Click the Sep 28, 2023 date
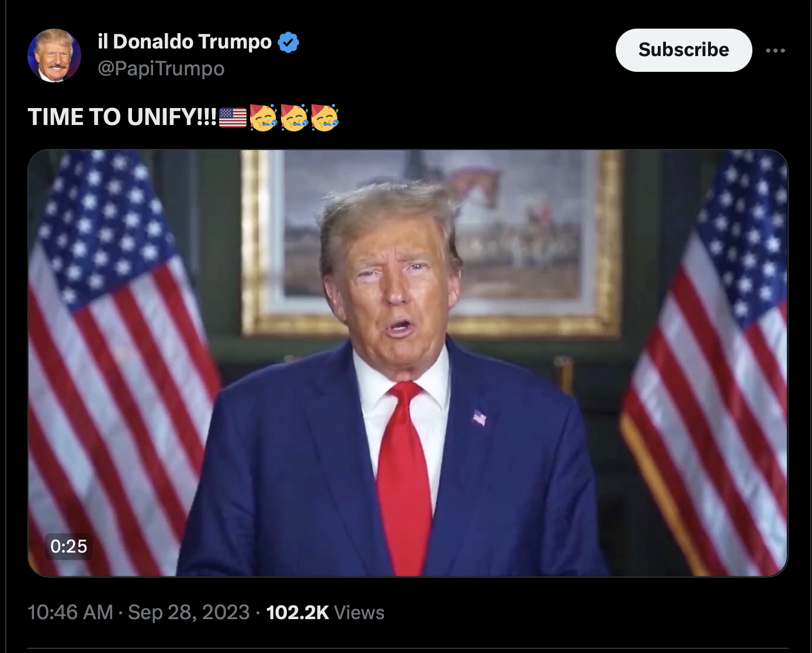Viewport: 812px width, 653px height. click(189, 612)
